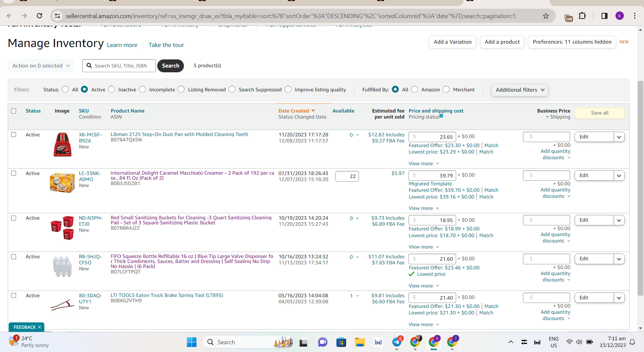Screen dimensions: 644x352
Task: Select the Search Suppressed filter
Action: point(232,89)
